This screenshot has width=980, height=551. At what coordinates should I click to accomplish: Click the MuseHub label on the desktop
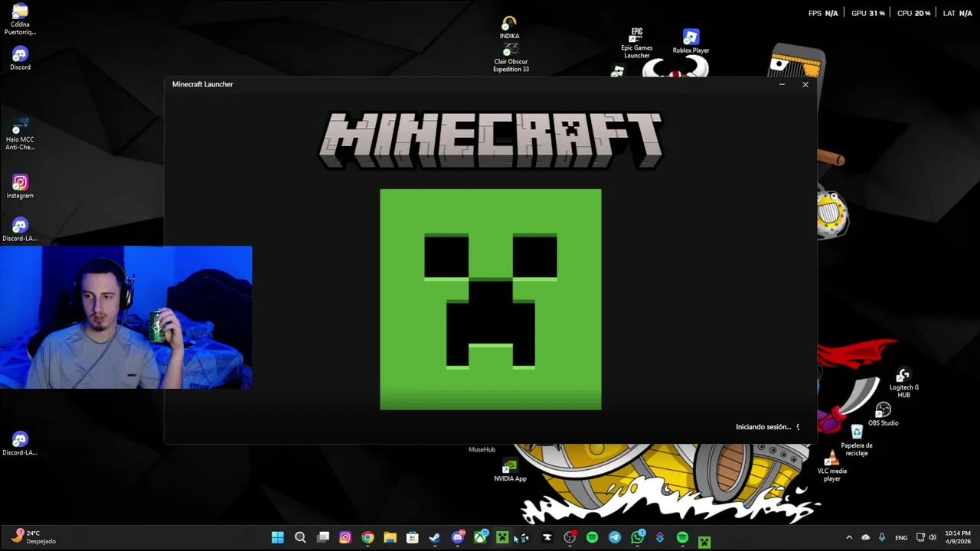pyautogui.click(x=482, y=449)
